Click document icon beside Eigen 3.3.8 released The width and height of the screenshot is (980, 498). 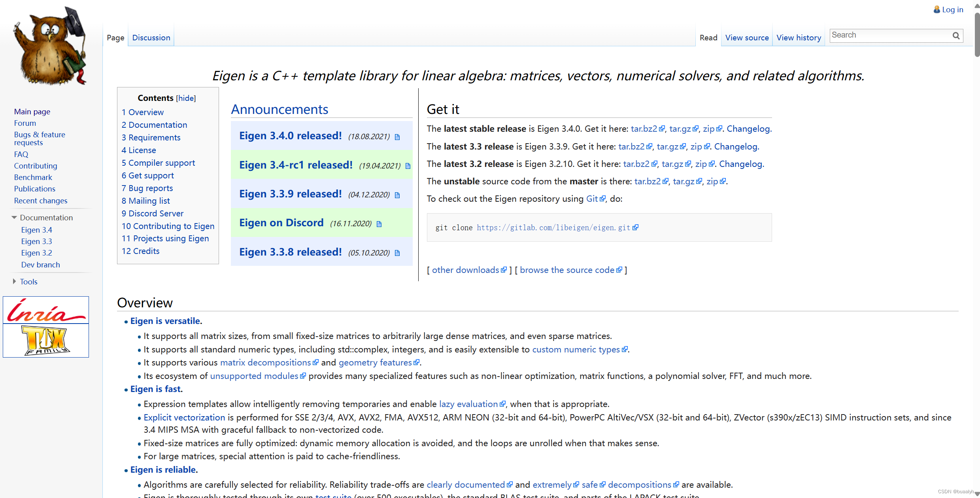click(x=397, y=253)
